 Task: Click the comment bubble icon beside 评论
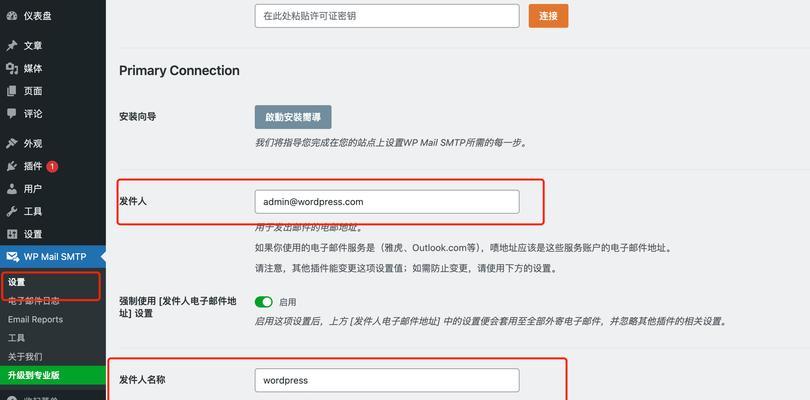point(11,113)
